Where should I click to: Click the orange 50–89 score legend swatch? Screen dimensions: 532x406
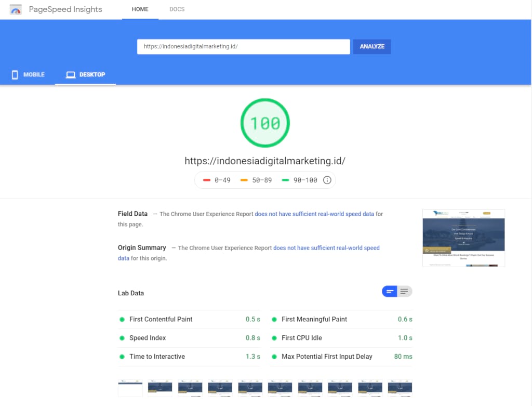(x=244, y=180)
